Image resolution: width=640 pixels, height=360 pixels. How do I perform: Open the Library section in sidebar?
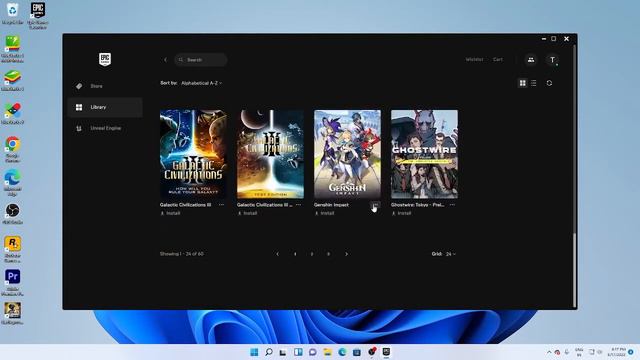tap(105, 107)
